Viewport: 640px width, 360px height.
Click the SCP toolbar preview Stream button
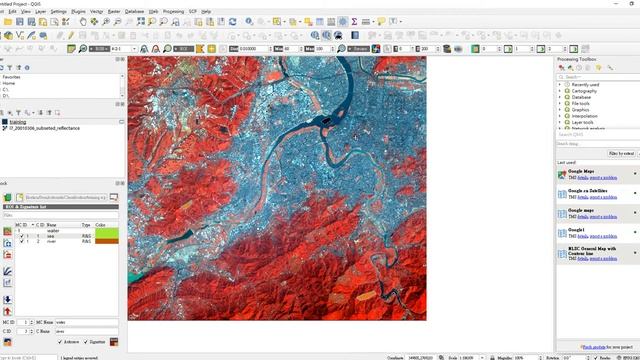click(358, 49)
